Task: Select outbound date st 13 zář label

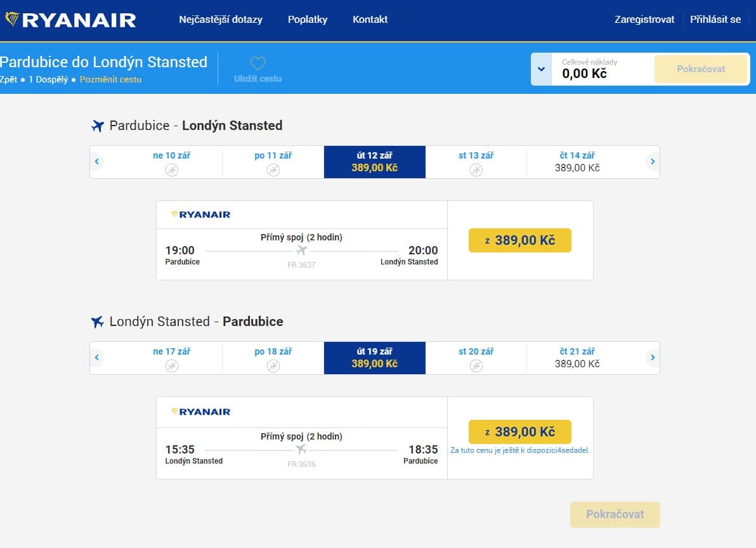Action: click(476, 155)
